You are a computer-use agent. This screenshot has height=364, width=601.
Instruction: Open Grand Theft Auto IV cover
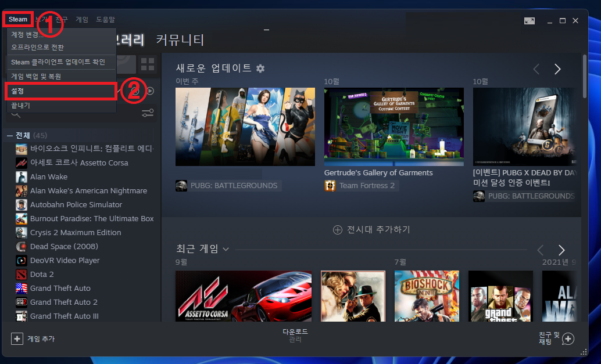pos(500,296)
